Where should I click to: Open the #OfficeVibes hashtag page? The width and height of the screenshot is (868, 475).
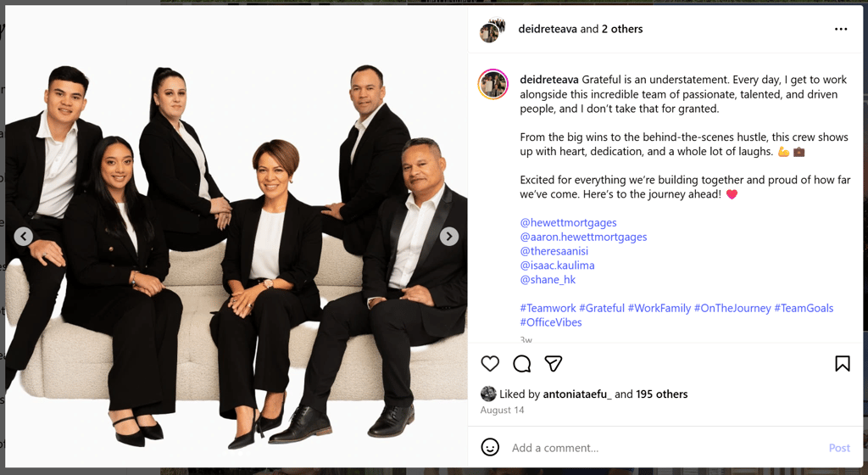pos(551,322)
